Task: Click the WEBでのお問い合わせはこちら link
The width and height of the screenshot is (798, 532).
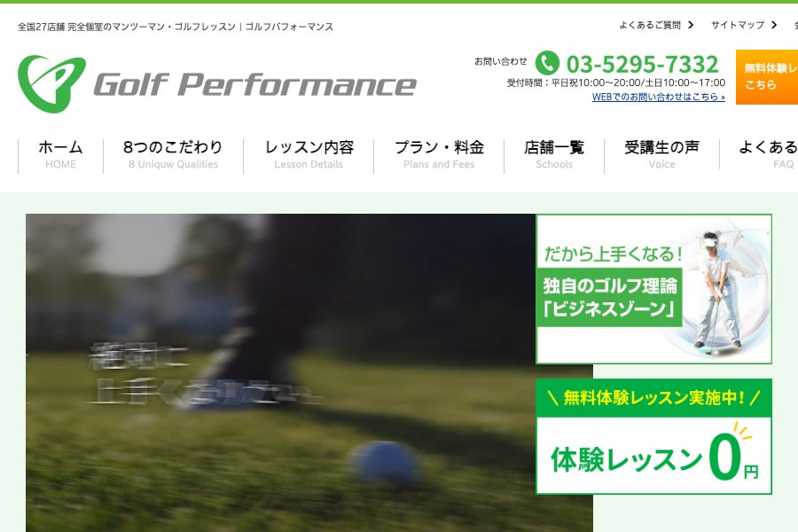Action: click(x=659, y=97)
